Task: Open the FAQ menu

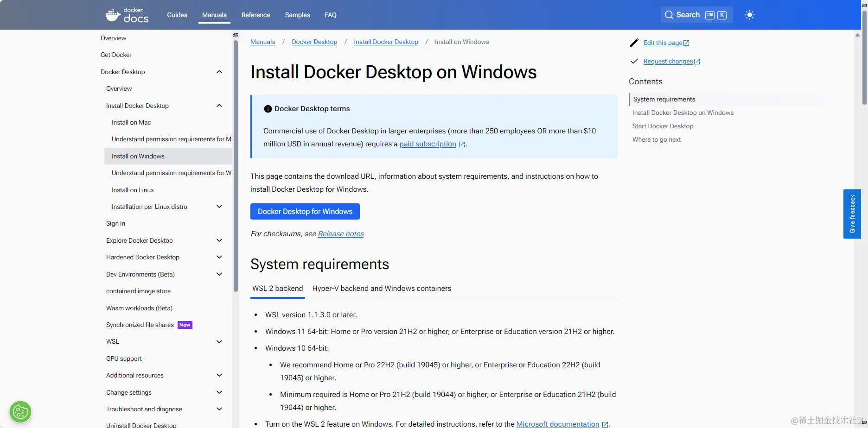Action: [x=331, y=15]
